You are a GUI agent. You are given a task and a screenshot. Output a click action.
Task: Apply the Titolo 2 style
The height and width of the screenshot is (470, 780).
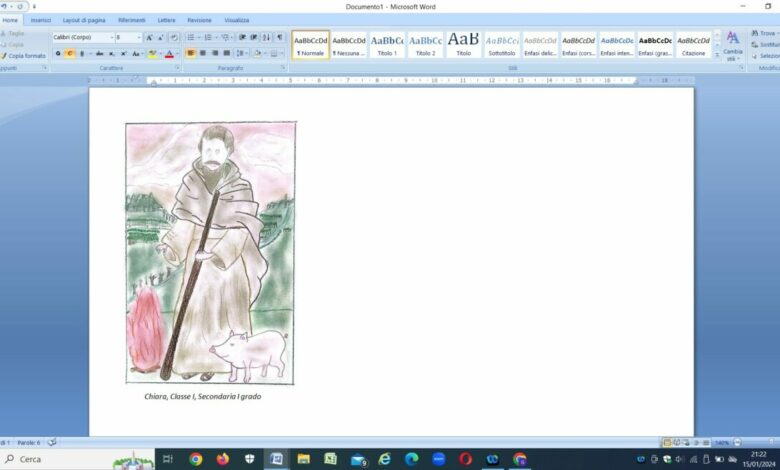[x=425, y=45]
